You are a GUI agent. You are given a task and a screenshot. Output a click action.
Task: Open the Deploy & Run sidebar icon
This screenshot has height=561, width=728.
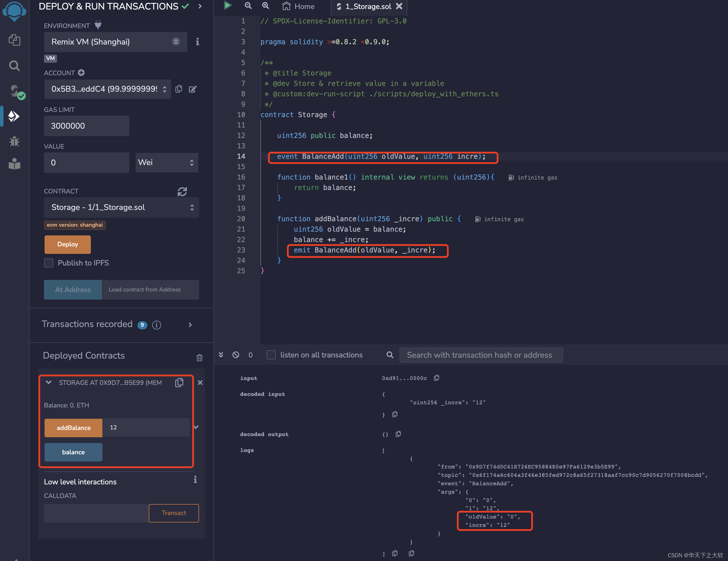(x=14, y=116)
